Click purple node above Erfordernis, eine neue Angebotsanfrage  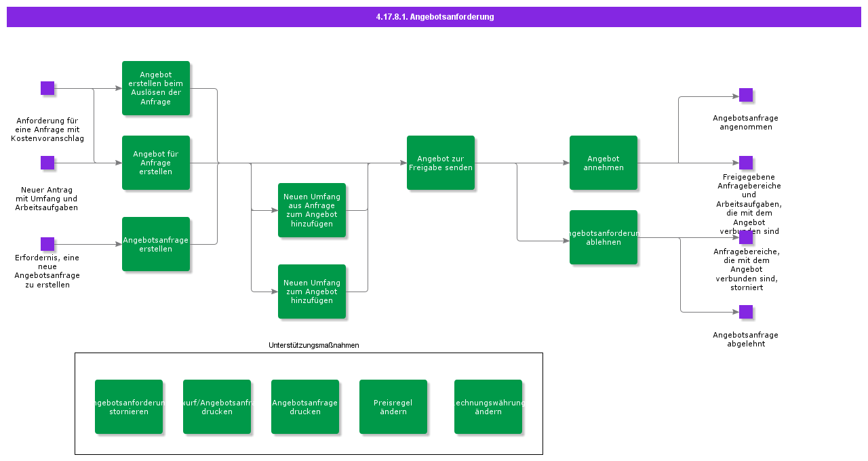[x=47, y=244]
